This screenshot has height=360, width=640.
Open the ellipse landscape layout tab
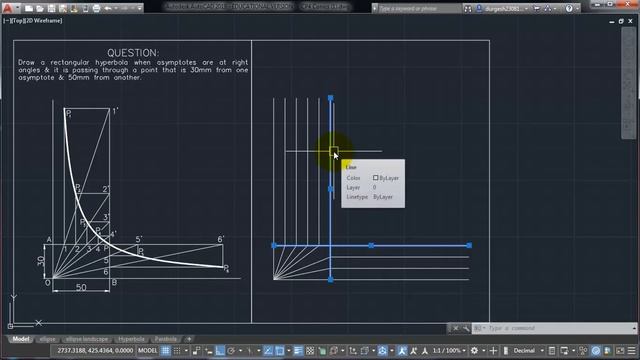(87, 339)
